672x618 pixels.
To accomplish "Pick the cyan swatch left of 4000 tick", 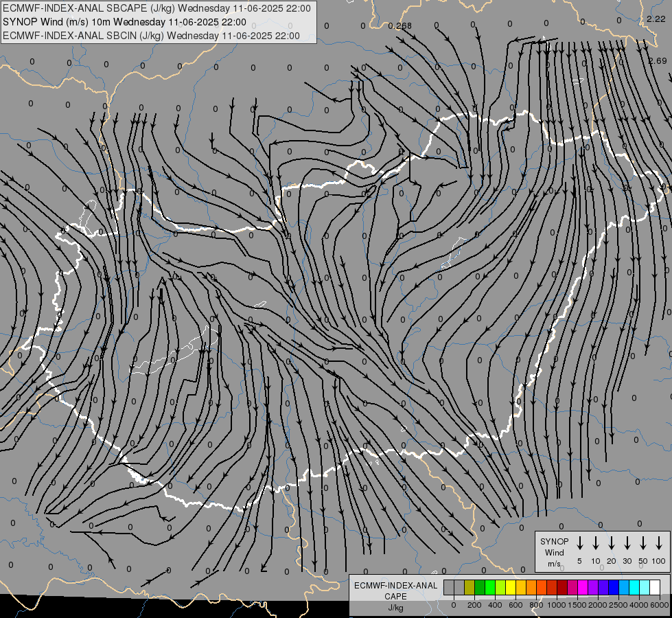I will pyautogui.click(x=634, y=587).
